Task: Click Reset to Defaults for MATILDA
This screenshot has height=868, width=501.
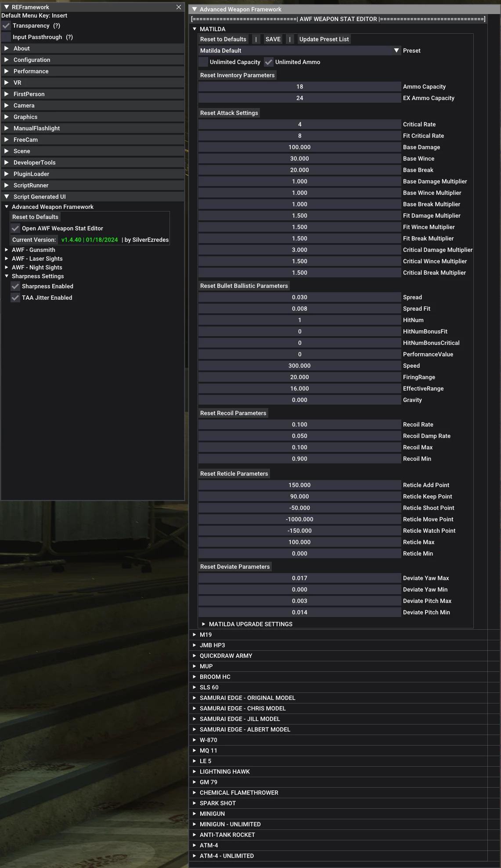Action: coord(223,39)
